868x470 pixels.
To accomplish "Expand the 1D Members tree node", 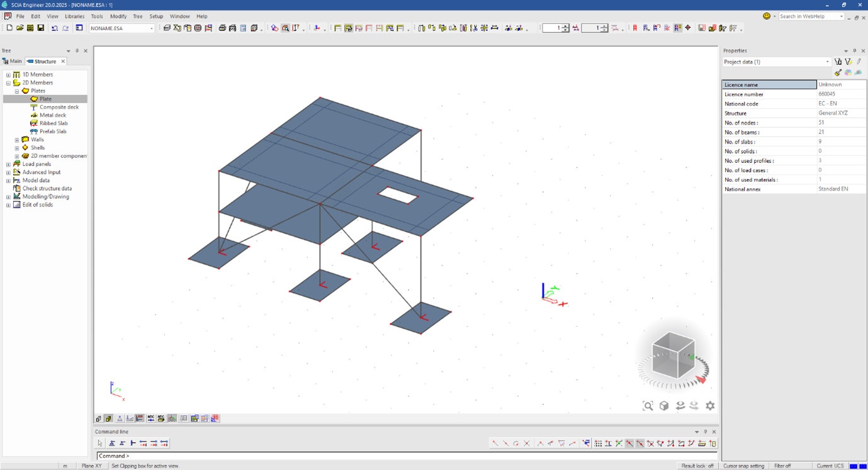I will pos(8,75).
